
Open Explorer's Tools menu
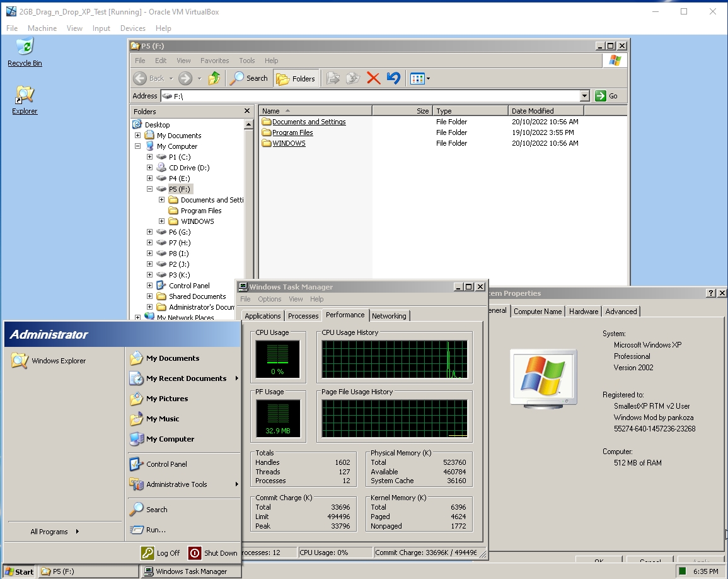[x=247, y=61]
